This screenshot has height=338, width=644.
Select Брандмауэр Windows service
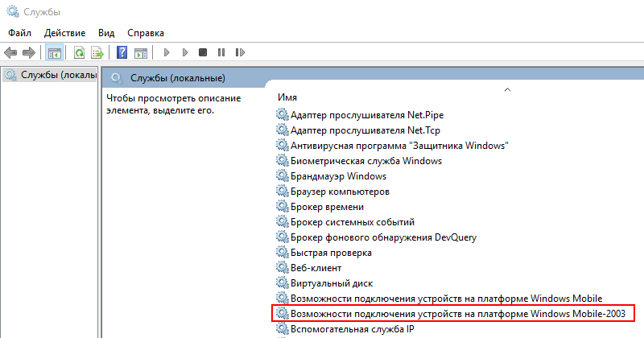[332, 176]
